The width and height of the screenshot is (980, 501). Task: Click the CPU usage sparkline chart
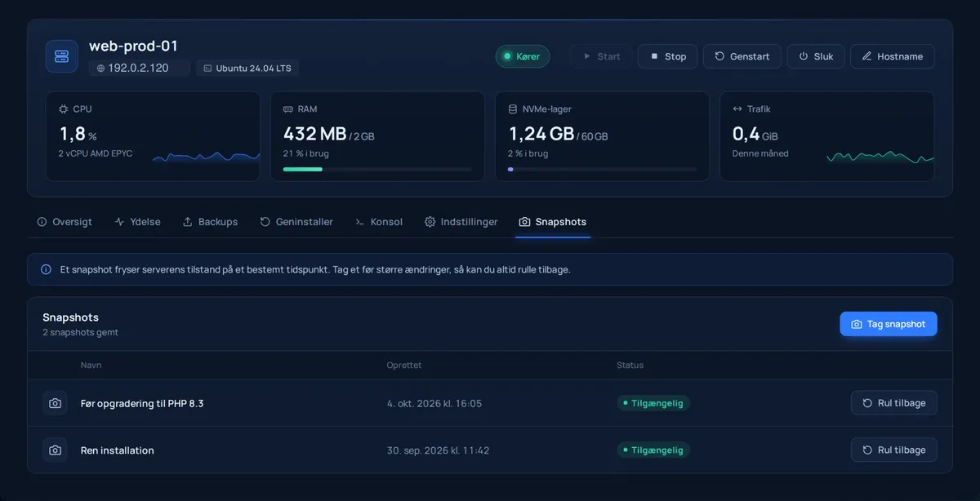pyautogui.click(x=206, y=156)
